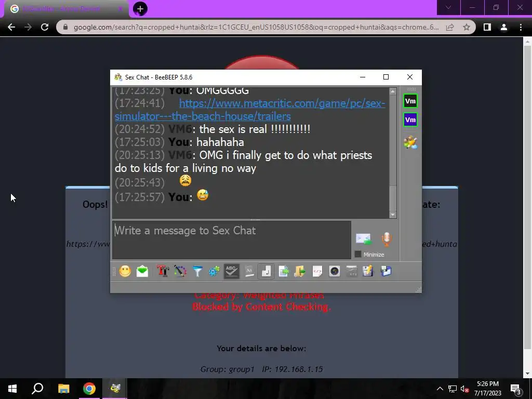Click the blue funnel filter icon
Image resolution: width=532 pixels, height=399 pixels.
click(x=197, y=271)
